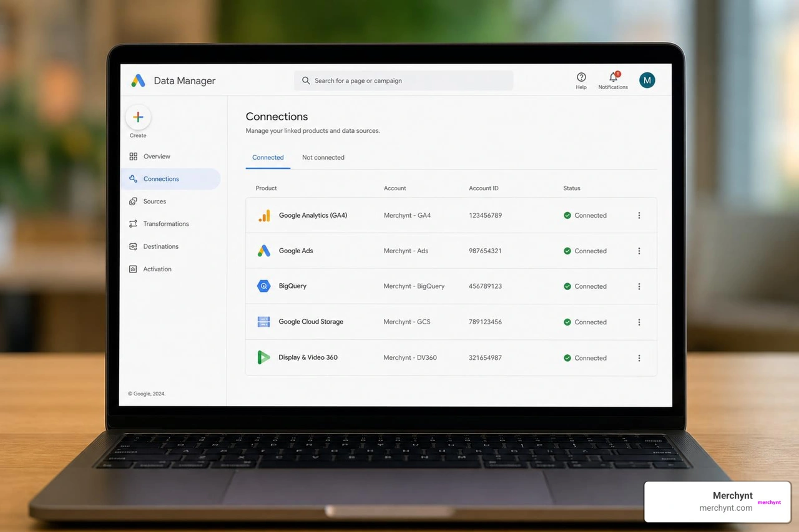Viewport: 799px width, 532px height.
Task: Click the Transformations icon in the sidebar
Action: [133, 224]
